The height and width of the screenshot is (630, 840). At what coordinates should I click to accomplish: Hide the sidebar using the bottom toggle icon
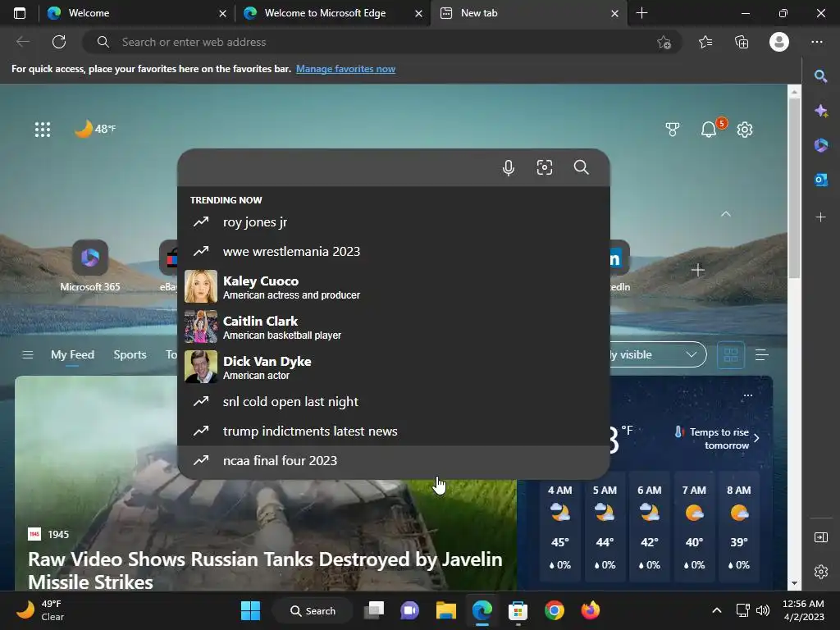pyautogui.click(x=820, y=537)
